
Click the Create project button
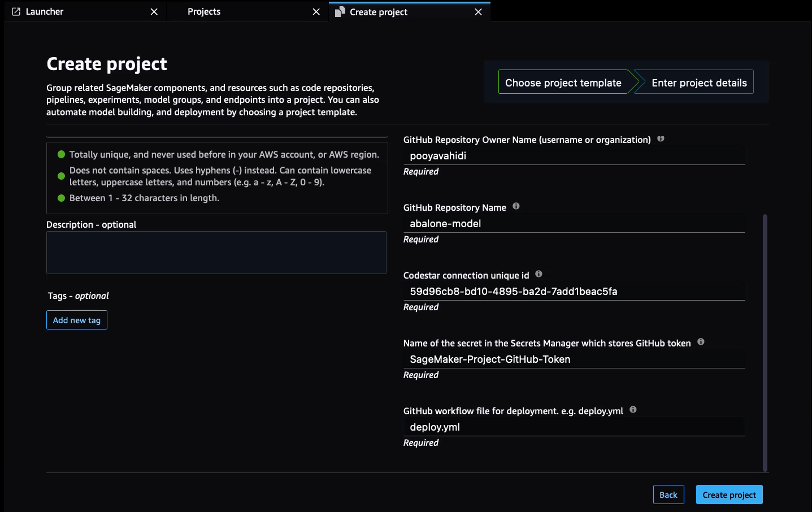tap(729, 494)
